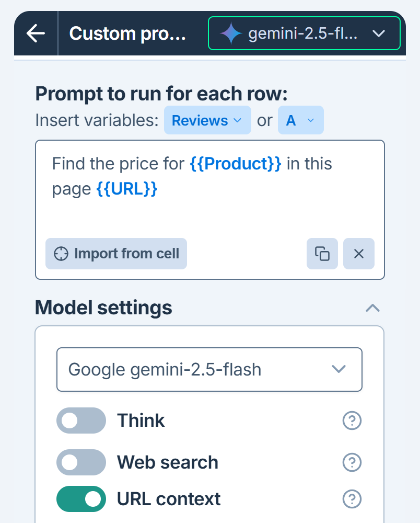The image size is (420, 523).
Task: Open the Reviews variable dropdown
Action: point(207,120)
